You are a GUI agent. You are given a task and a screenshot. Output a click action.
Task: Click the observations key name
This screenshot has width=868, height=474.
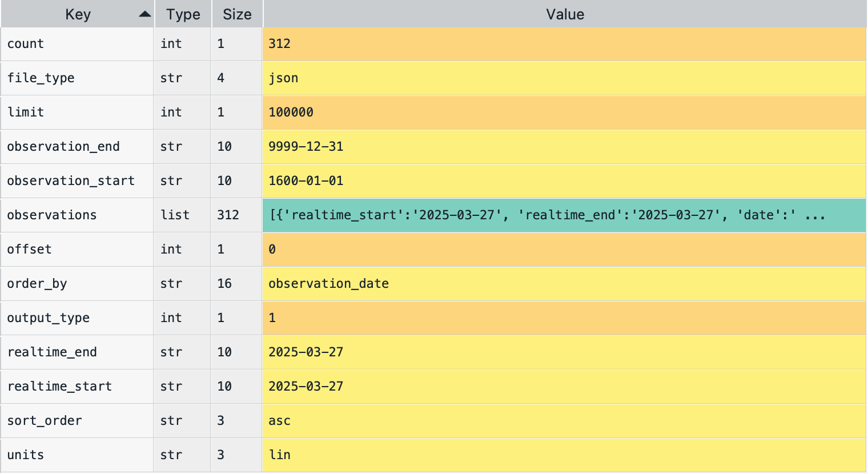(52, 215)
